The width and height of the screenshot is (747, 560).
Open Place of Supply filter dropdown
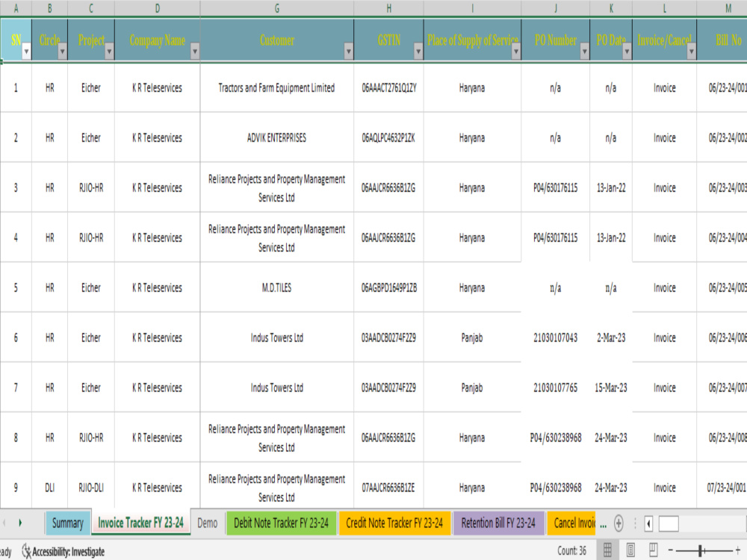(515, 51)
